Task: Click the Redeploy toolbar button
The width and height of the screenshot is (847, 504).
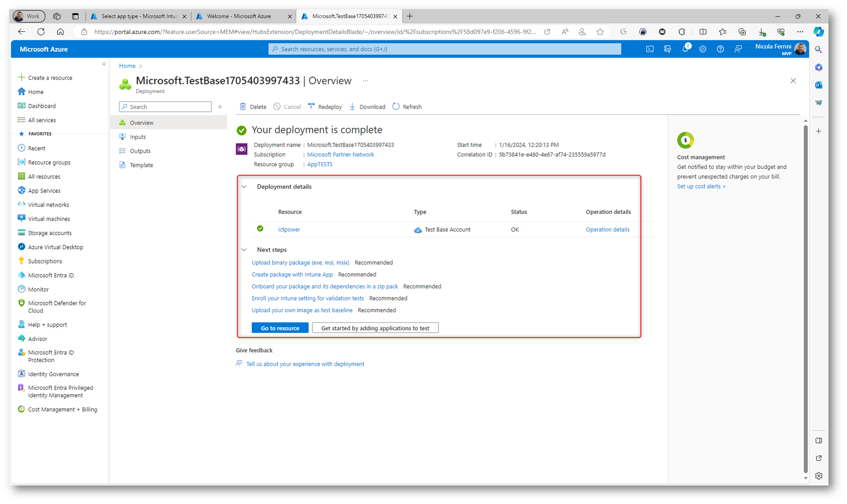Action: 325,107
